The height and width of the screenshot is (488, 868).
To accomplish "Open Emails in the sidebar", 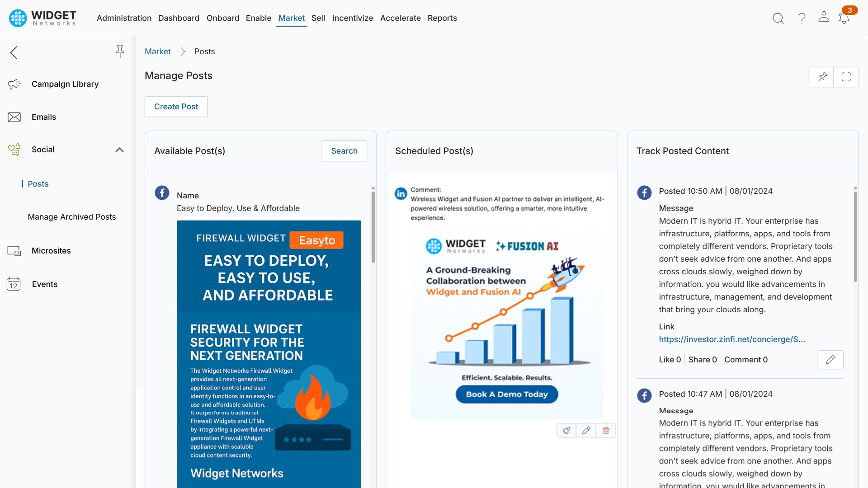I will coord(44,117).
